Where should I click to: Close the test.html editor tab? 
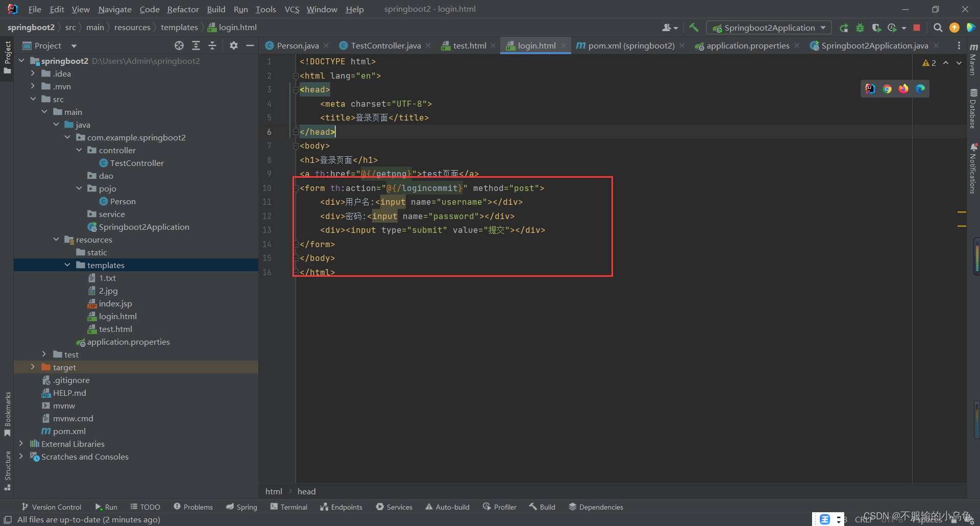click(493, 45)
